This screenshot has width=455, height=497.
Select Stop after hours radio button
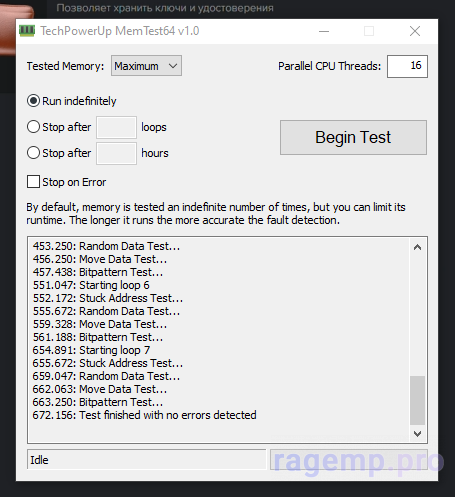pos(34,153)
